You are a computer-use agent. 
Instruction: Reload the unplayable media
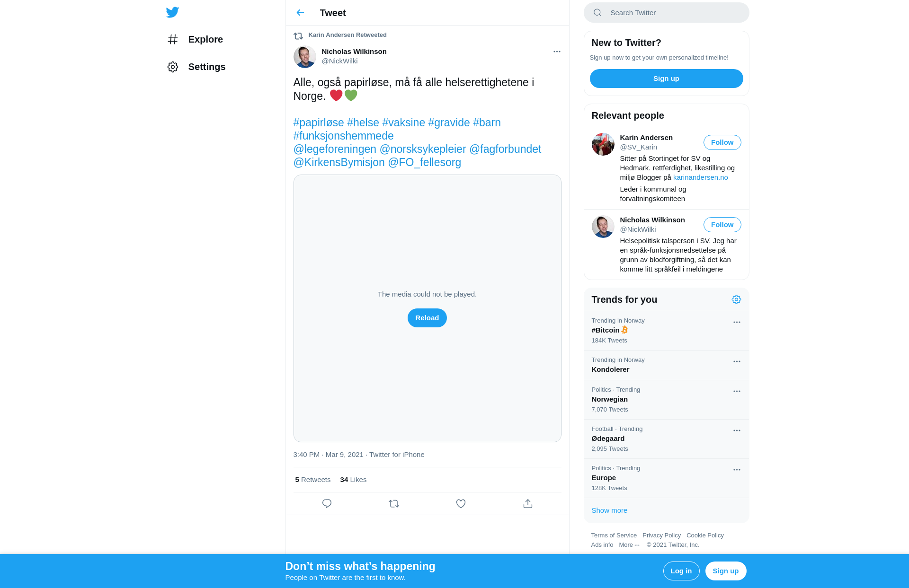(427, 318)
